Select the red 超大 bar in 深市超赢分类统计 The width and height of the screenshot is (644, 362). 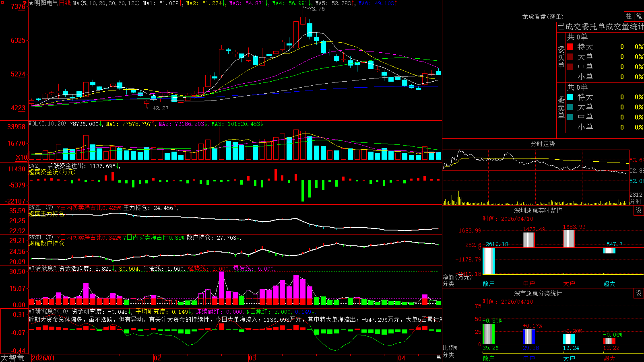click(609, 341)
